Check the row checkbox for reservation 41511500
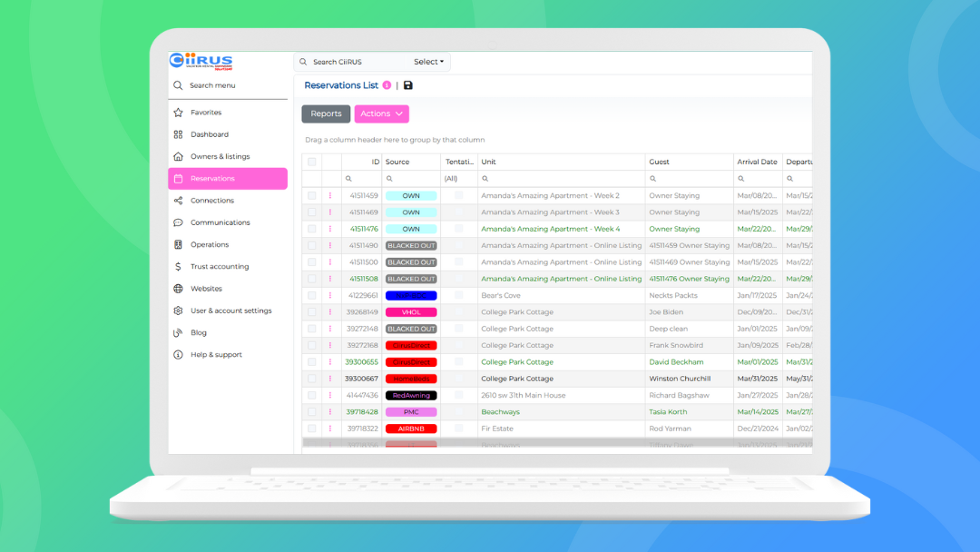The height and width of the screenshot is (552, 980). pyautogui.click(x=312, y=262)
